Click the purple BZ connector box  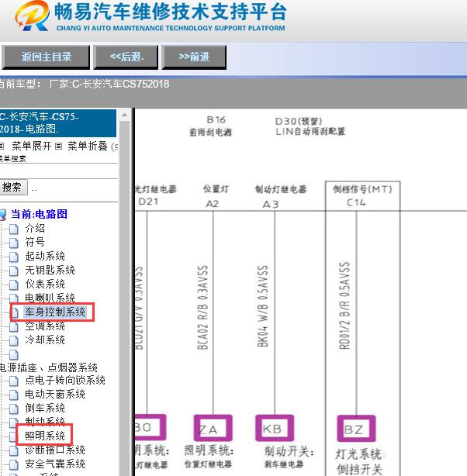[356, 429]
